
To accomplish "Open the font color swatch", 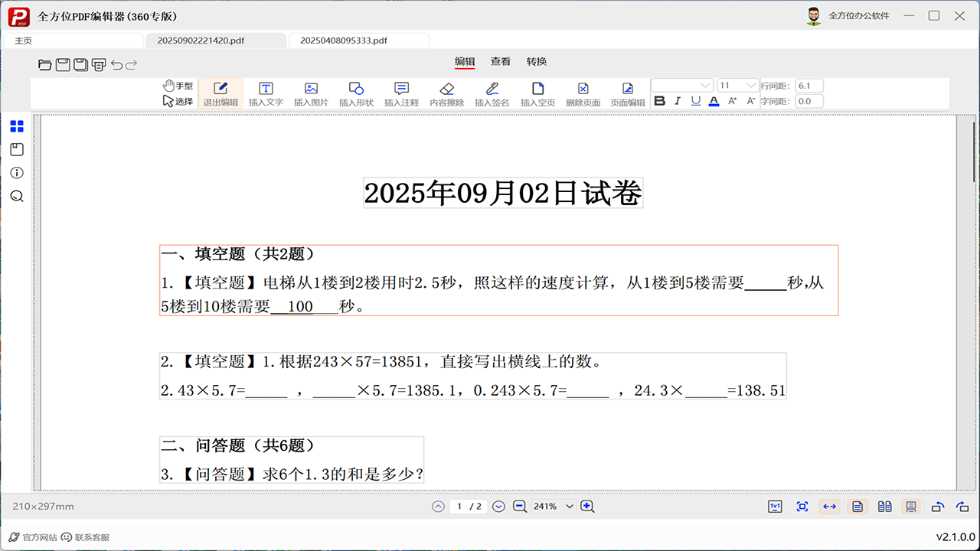I will pyautogui.click(x=714, y=100).
